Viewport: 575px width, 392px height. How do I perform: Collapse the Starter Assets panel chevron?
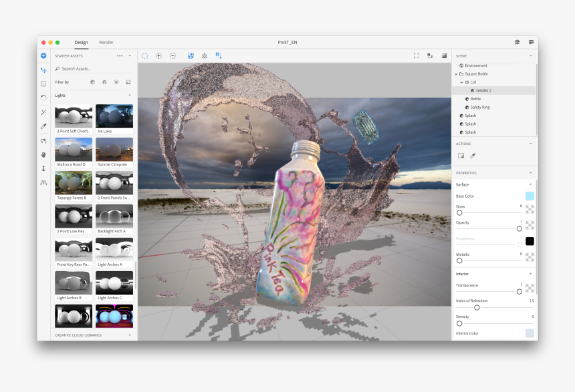click(x=130, y=55)
